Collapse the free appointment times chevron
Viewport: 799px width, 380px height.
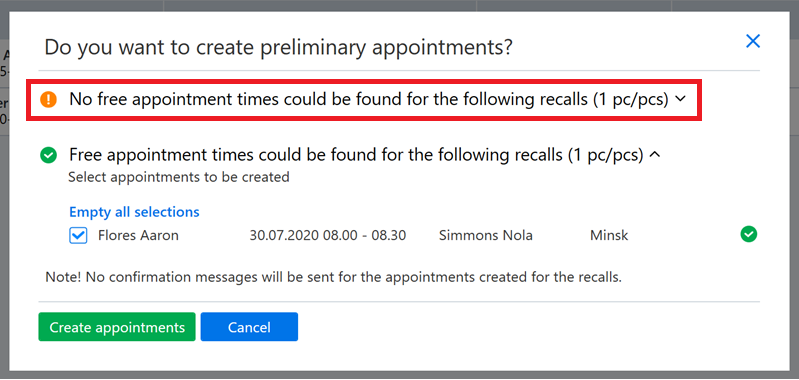655,155
